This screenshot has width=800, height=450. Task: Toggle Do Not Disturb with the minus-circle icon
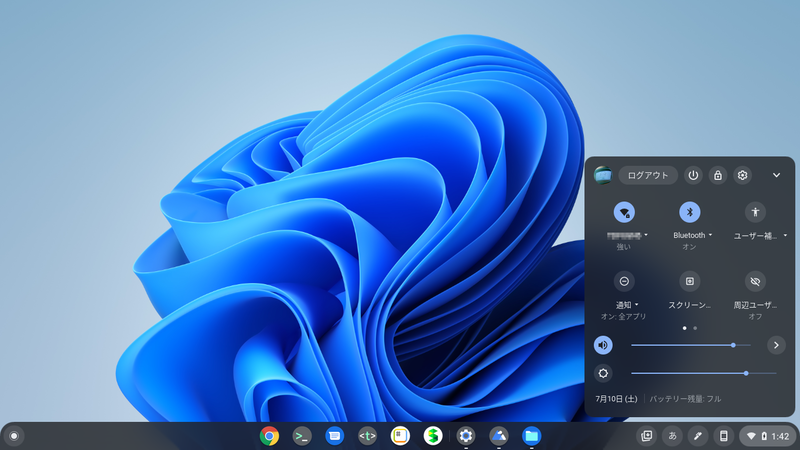[624, 281]
